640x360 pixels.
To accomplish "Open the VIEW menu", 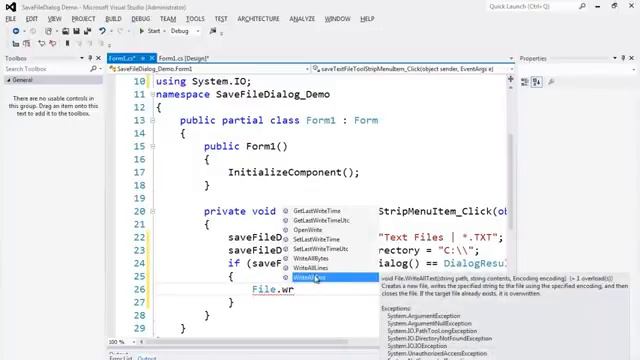I will pos(54,19).
